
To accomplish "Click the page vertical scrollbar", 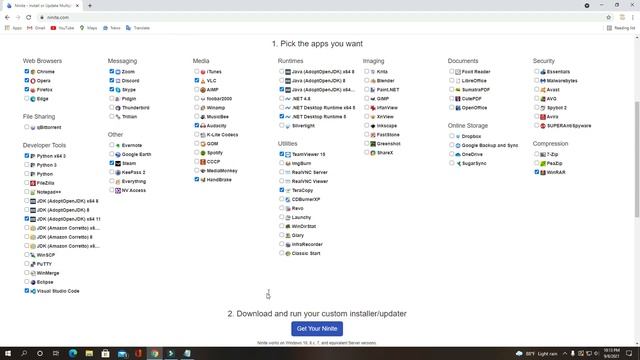I will point(637,159).
